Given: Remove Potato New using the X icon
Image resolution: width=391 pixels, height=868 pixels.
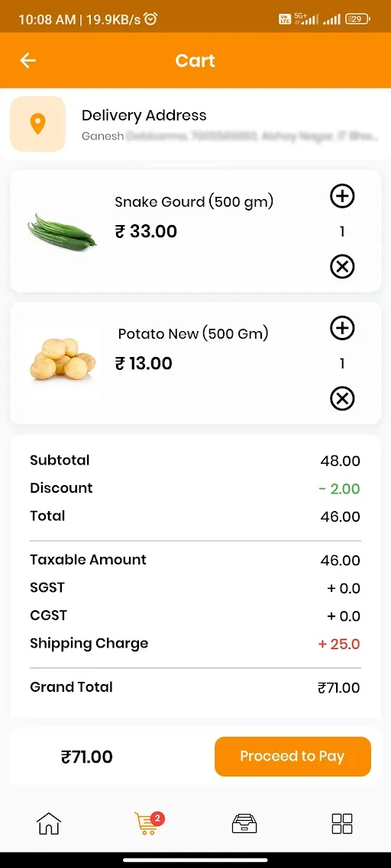Looking at the screenshot, I should (342, 399).
